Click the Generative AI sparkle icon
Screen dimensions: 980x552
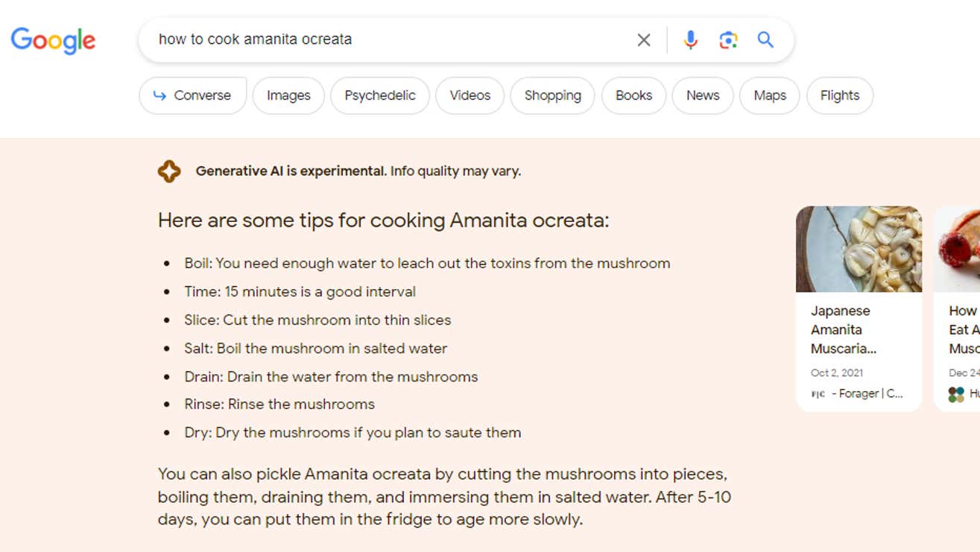click(x=169, y=171)
